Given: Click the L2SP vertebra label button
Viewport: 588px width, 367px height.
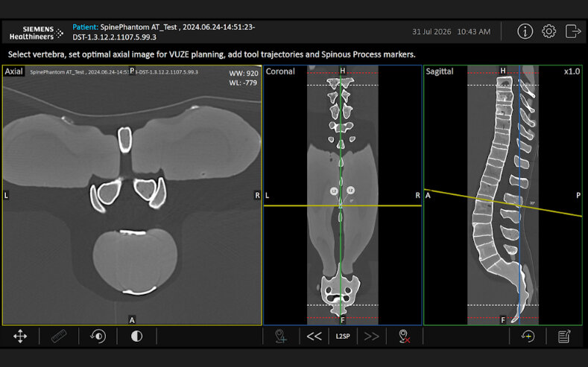Looking at the screenshot, I should (343, 336).
